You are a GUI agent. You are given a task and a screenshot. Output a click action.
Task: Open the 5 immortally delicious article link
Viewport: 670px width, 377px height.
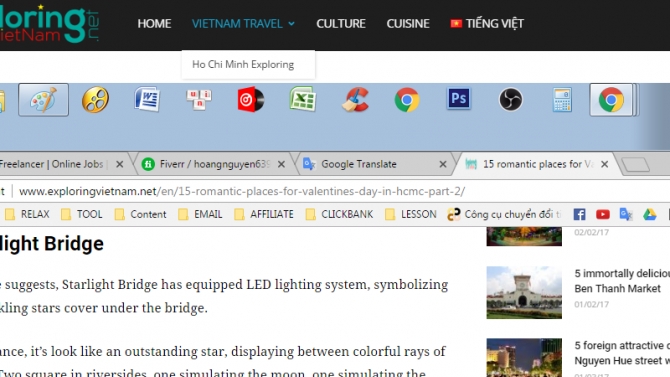coord(622,281)
